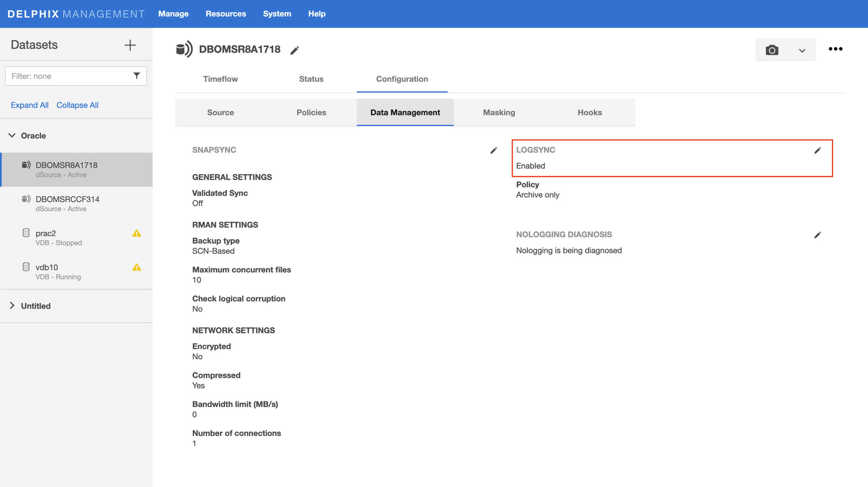Select the DBOMSRCCF314 dSource
This screenshot has height=487, width=868.
(67, 204)
